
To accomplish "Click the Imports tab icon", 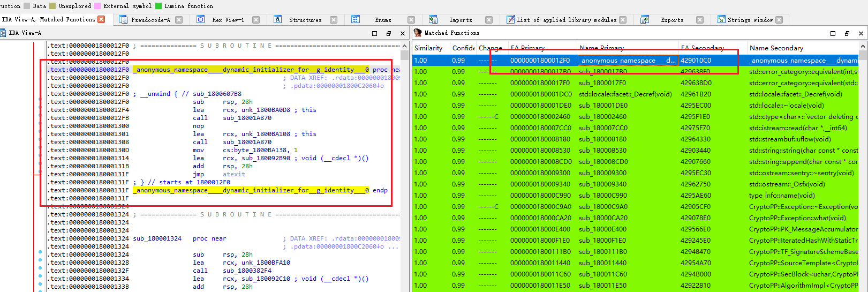I will click(x=433, y=20).
